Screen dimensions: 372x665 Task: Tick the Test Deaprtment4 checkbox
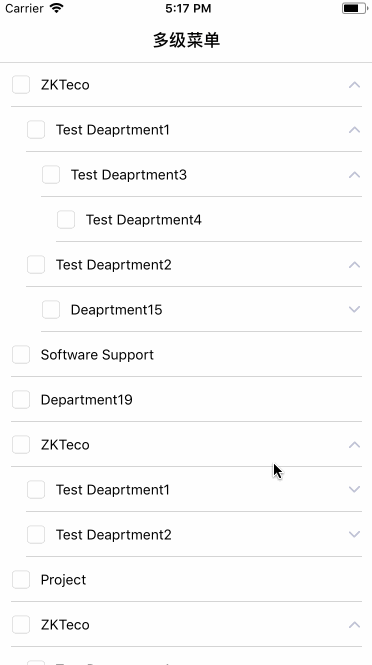[x=66, y=220]
